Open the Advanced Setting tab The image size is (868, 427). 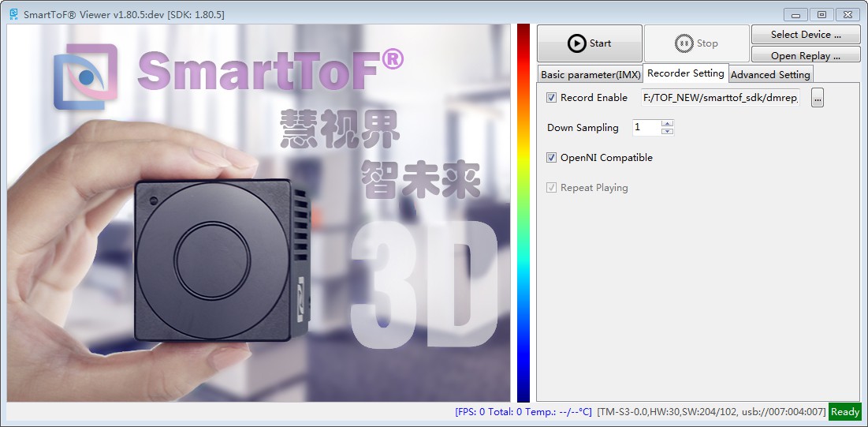coord(770,74)
